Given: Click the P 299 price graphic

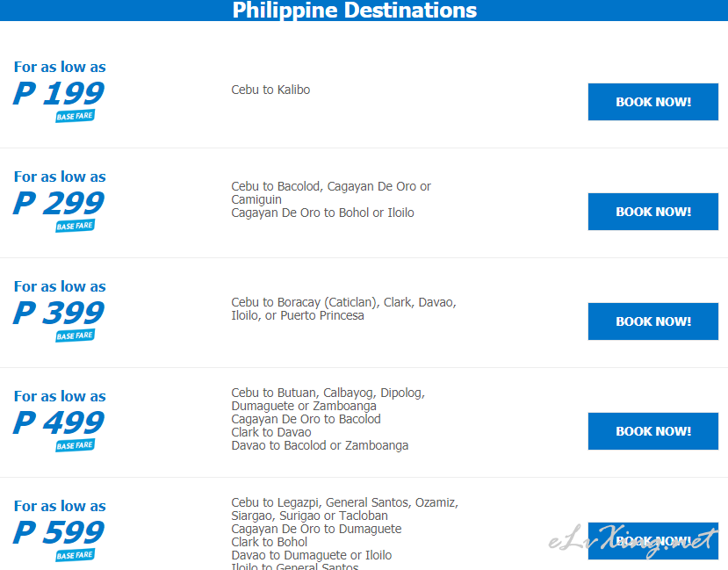Looking at the screenshot, I should coord(59,203).
